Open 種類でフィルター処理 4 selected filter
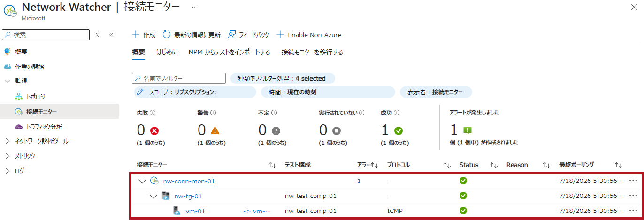 coord(283,78)
